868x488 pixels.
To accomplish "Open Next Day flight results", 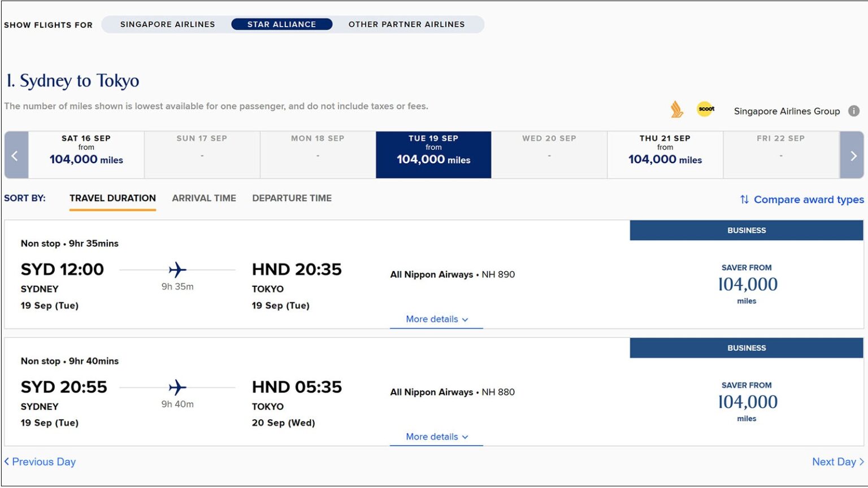I will [x=836, y=461].
